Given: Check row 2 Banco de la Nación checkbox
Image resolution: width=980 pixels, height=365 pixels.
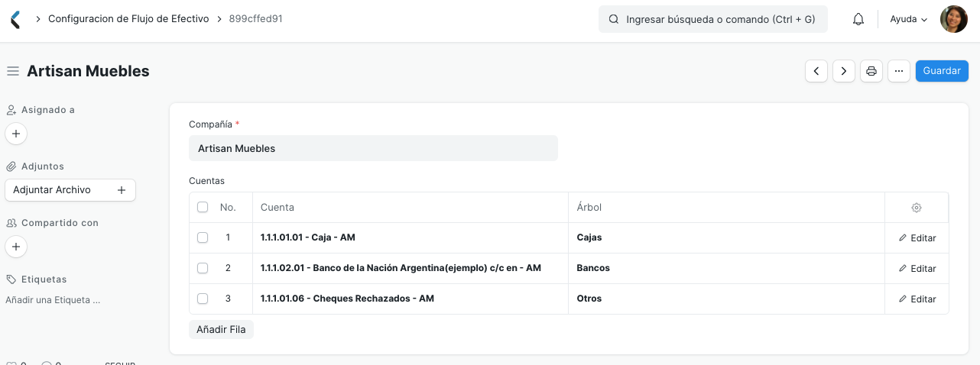Looking at the screenshot, I should (203, 268).
